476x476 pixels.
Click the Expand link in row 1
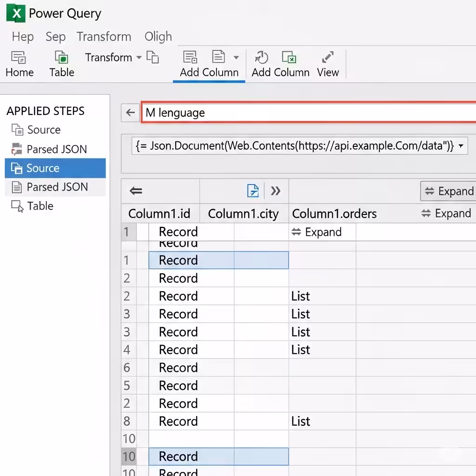pos(316,232)
